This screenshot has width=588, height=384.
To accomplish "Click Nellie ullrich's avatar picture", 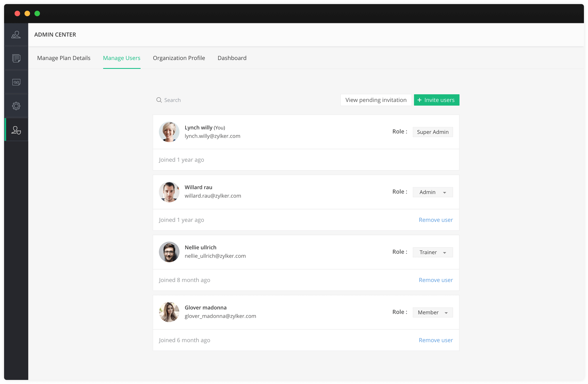I will (x=169, y=252).
